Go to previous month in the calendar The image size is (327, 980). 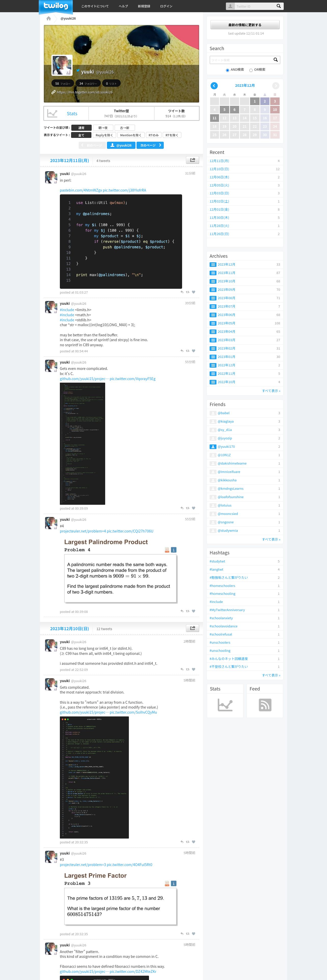tap(214, 85)
